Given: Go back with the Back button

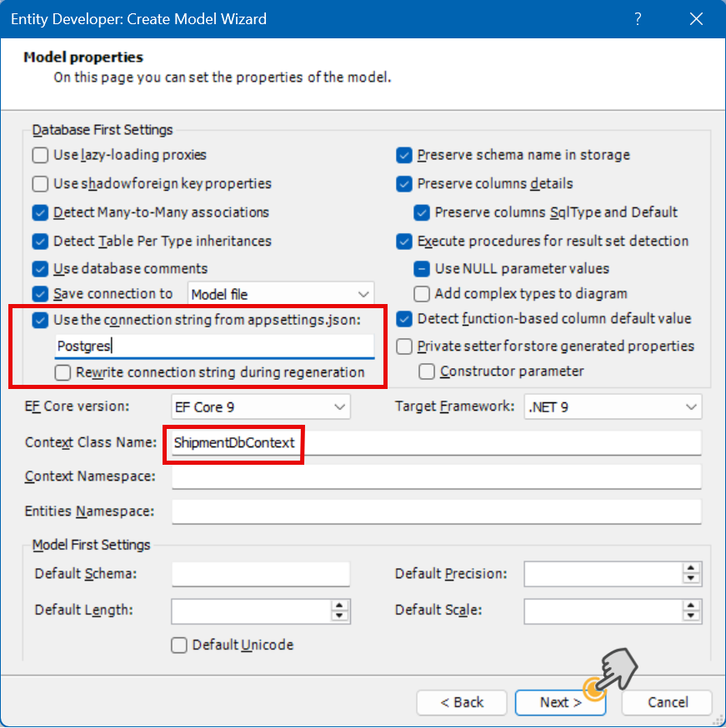Looking at the screenshot, I should pyautogui.click(x=462, y=702).
